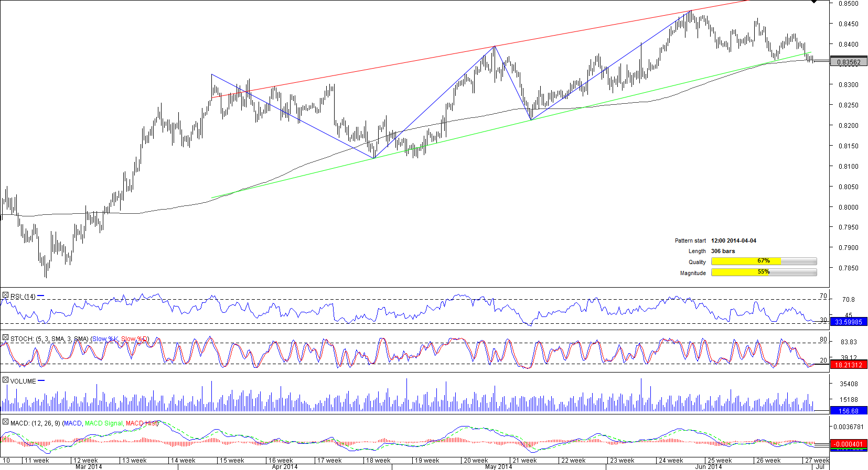
Task: Click the pattern start date 12:00 2014-04-04
Action: tap(733, 241)
